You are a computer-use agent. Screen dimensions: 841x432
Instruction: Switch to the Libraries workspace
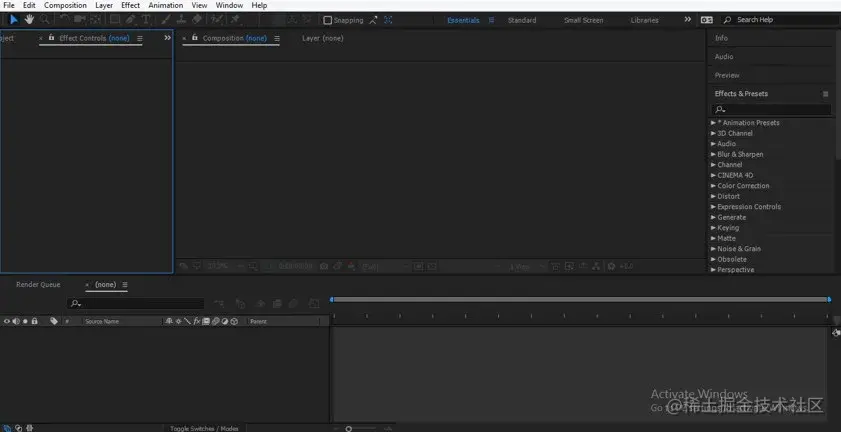coord(644,20)
